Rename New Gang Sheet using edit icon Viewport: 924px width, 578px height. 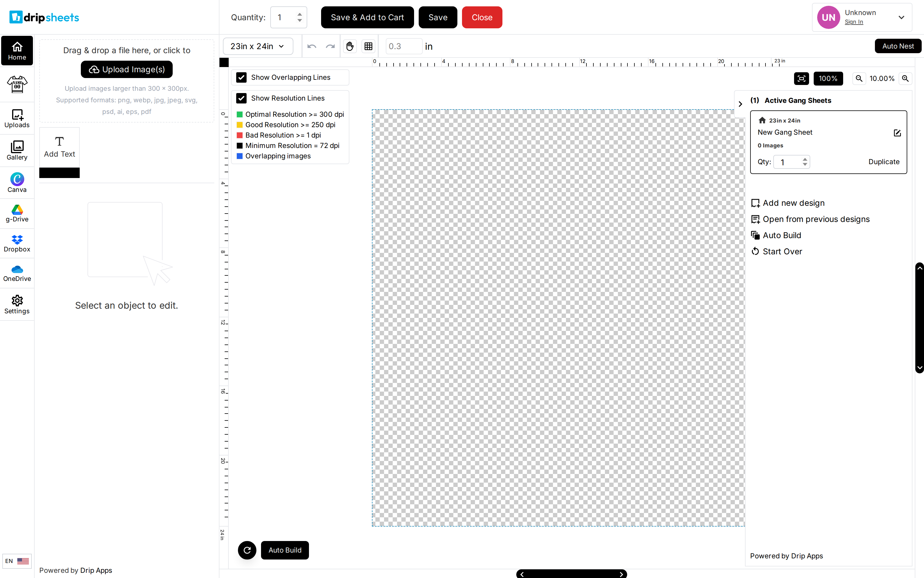897,133
